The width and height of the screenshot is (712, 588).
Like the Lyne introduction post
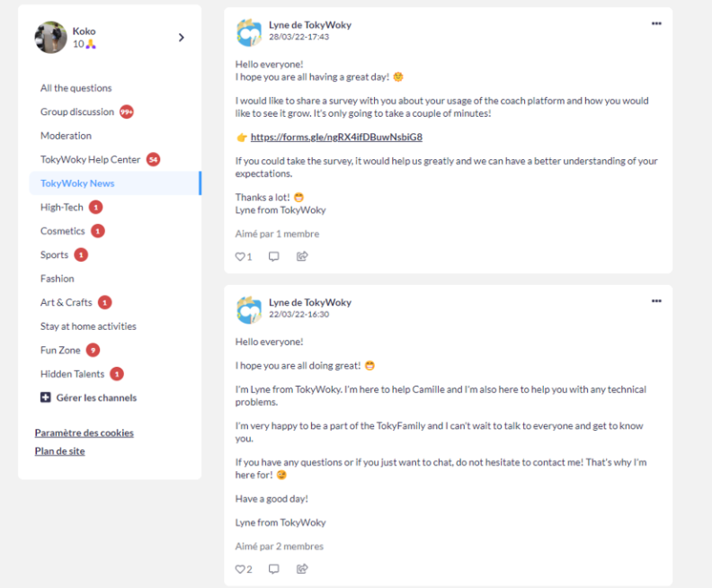pos(240,568)
